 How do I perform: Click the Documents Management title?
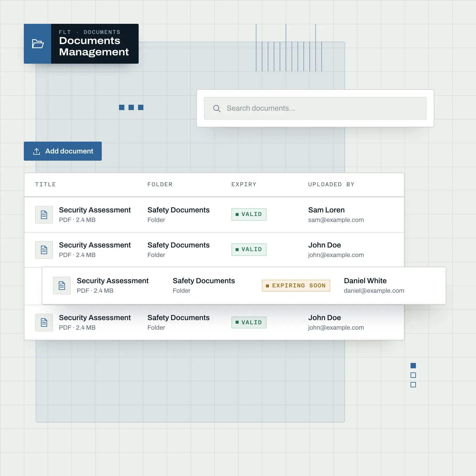(x=94, y=46)
